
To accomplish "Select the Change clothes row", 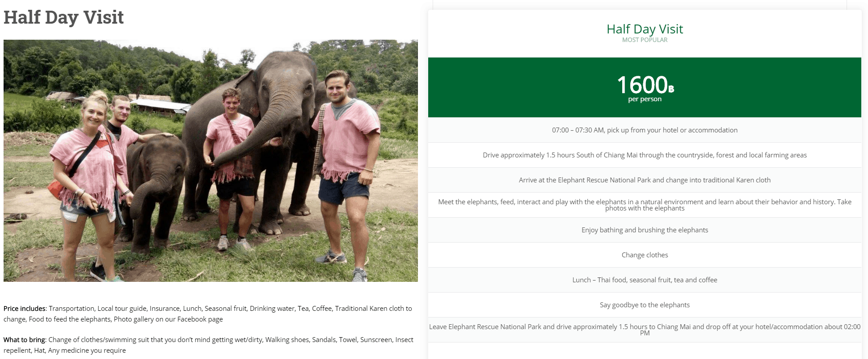I will pos(645,255).
